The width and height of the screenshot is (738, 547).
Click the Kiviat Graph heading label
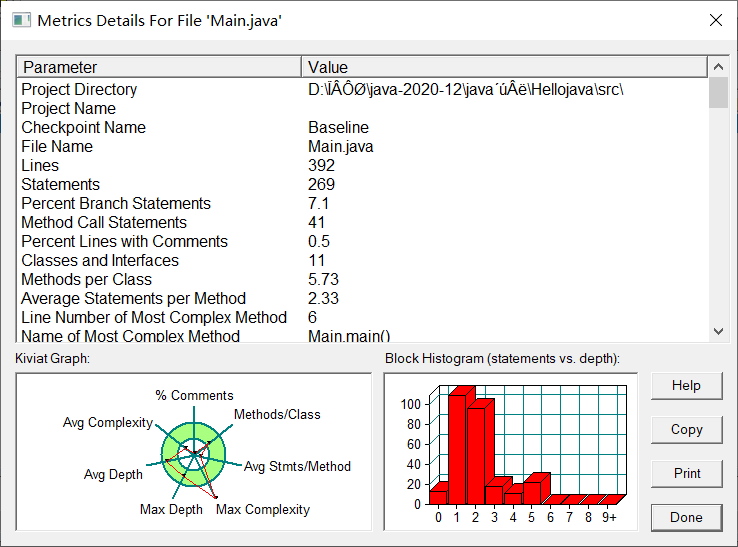point(52,359)
